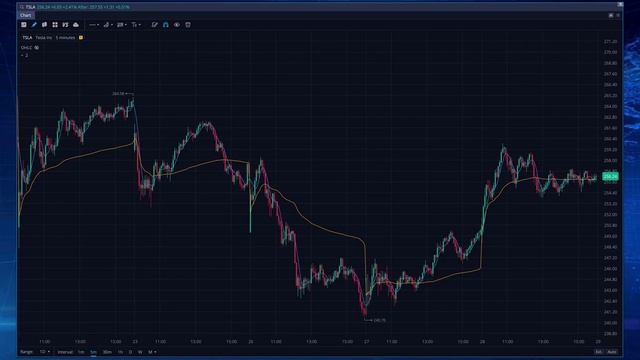Click the 28 date label on time axis

pos(482,342)
